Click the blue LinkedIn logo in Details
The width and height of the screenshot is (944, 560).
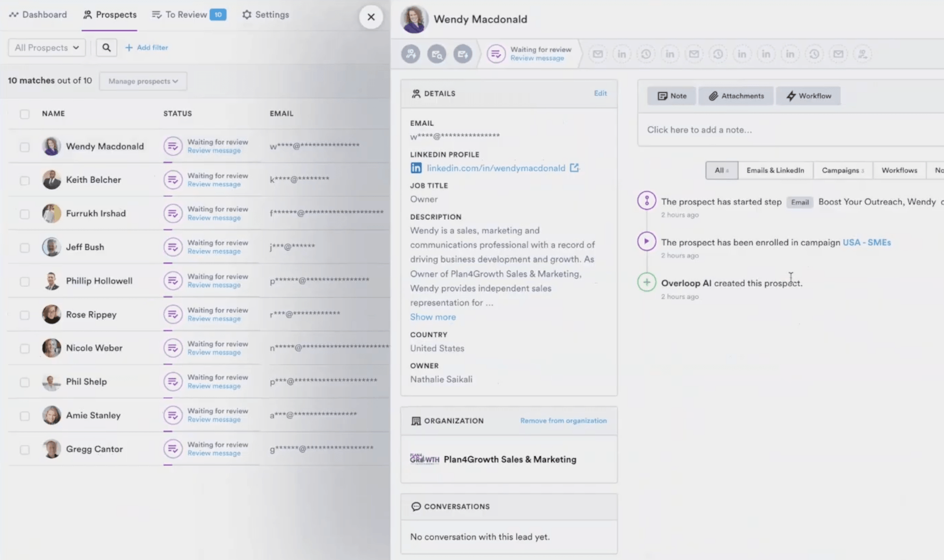(416, 168)
